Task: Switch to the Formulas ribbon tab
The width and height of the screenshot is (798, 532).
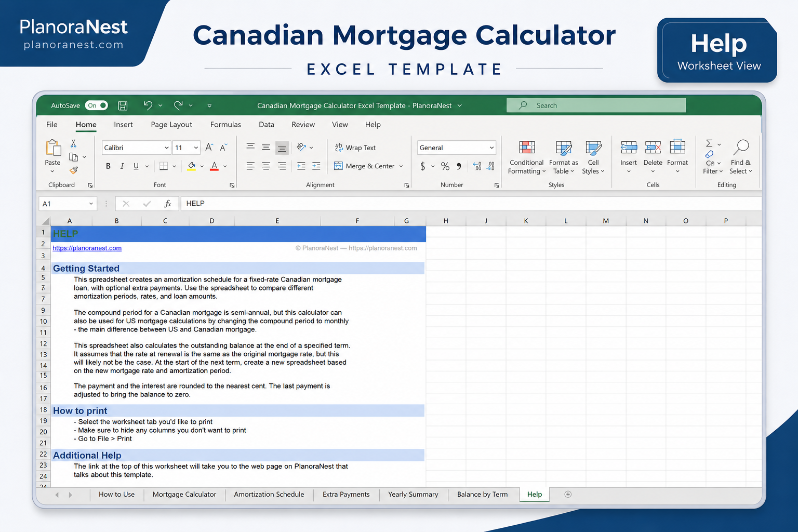Action: point(225,125)
